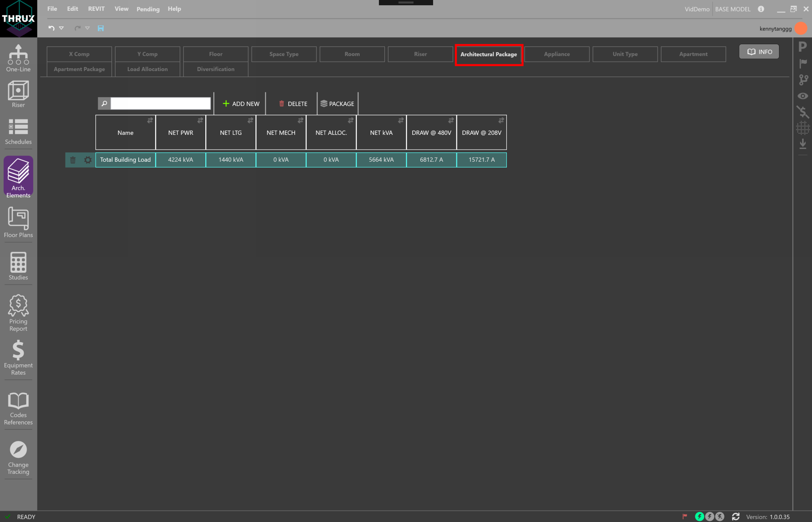Open settings gear for Total Building Load

88,160
